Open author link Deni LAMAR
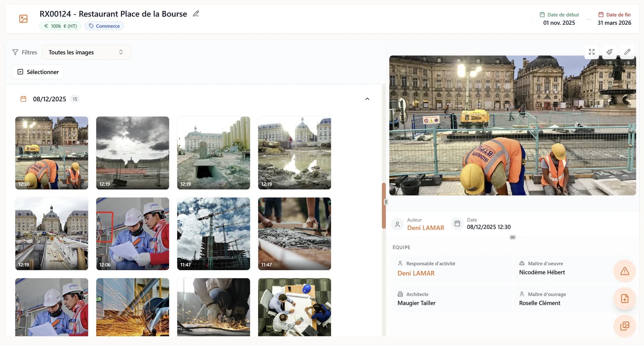The image size is (644, 346). 425,228
